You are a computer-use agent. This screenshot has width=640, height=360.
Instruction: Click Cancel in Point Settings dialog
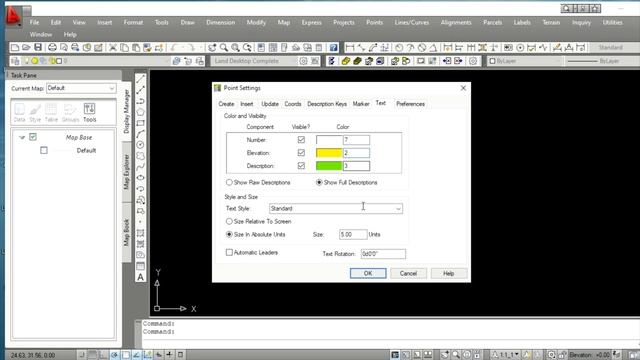click(x=408, y=273)
